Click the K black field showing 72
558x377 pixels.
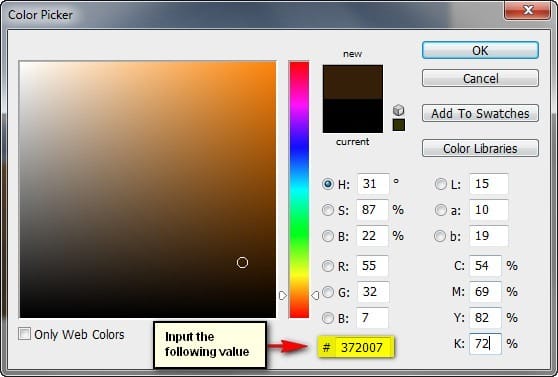tap(485, 344)
